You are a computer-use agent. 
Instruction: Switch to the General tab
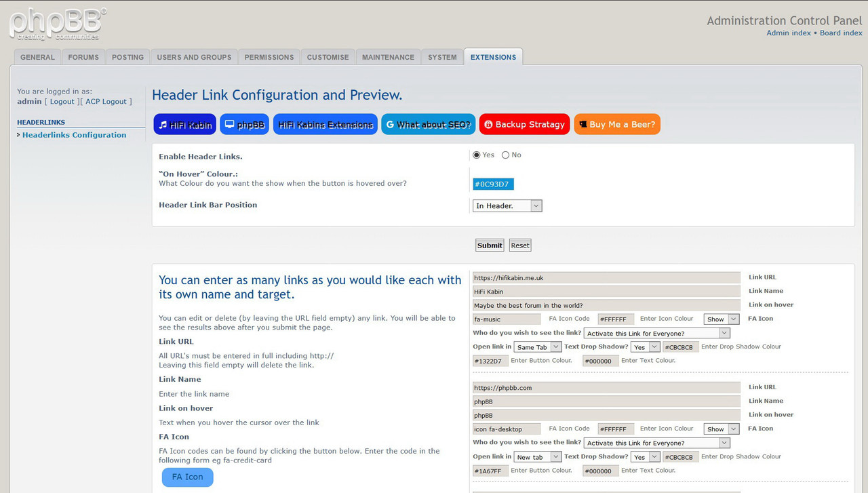37,57
